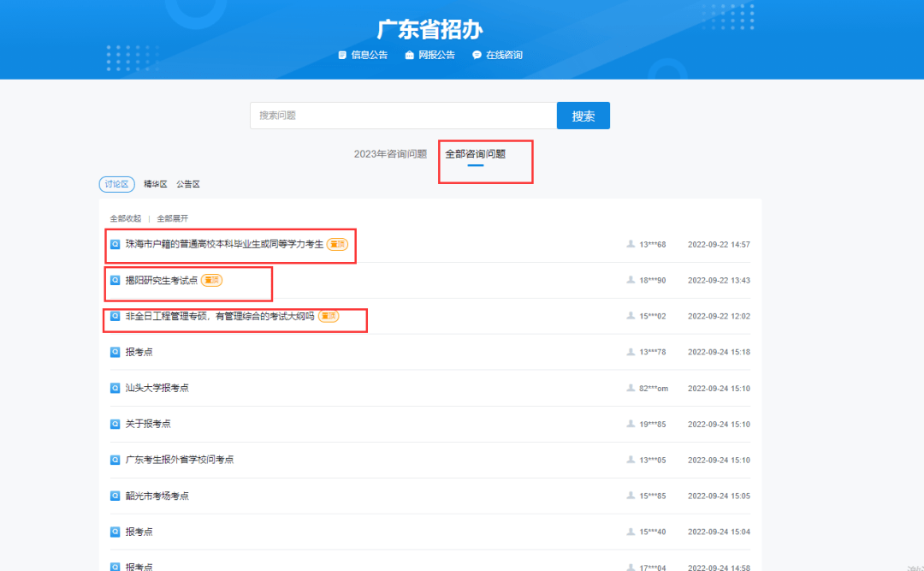
Task: Expand all questions via 全部展开
Action: pyautogui.click(x=175, y=218)
